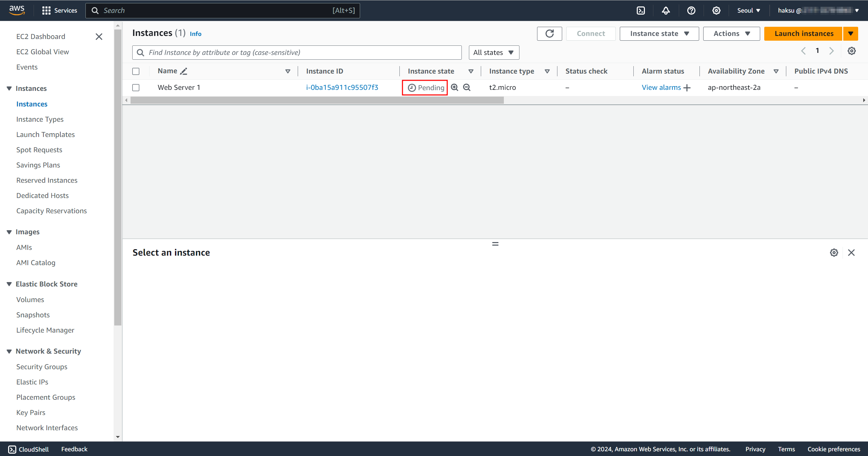The image size is (868, 456).
Task: Open the Services grid menu
Action: [46, 11]
